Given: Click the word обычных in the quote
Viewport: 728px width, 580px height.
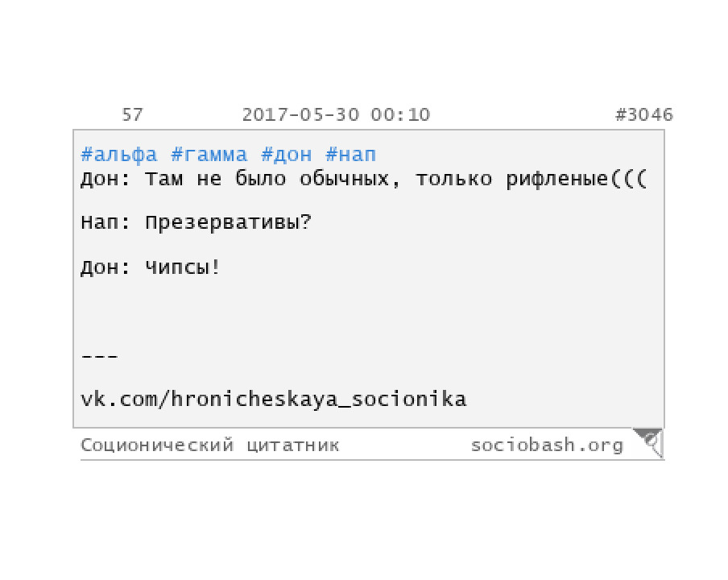Looking at the screenshot, I should pos(344,180).
